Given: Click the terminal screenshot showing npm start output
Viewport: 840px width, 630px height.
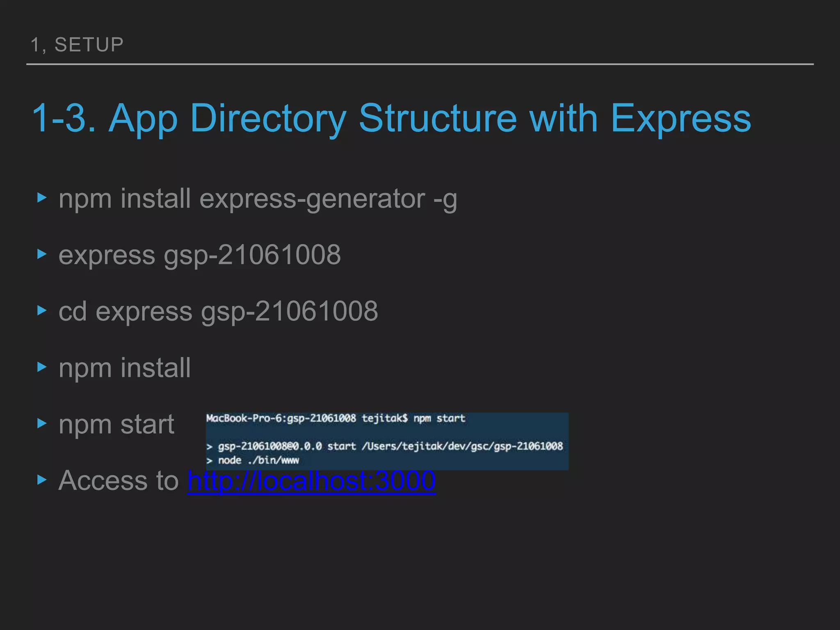Looking at the screenshot, I should (387, 441).
